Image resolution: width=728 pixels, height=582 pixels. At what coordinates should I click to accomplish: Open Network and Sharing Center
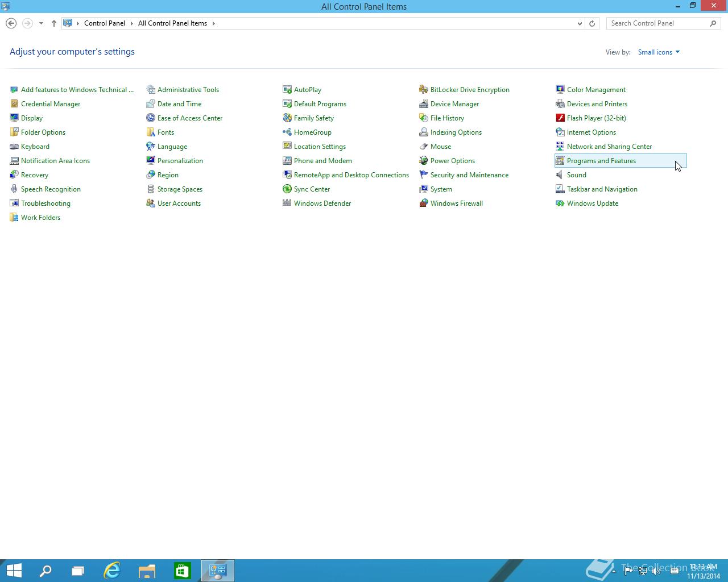point(609,147)
